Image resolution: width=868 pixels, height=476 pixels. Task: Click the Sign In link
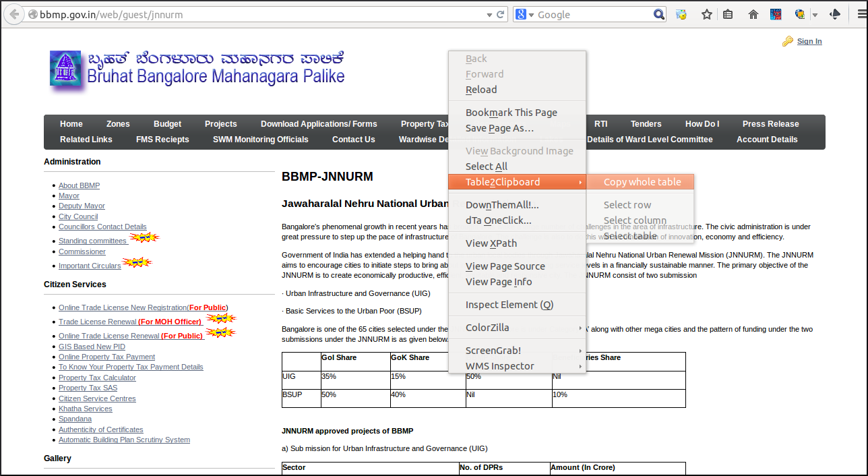click(x=809, y=41)
